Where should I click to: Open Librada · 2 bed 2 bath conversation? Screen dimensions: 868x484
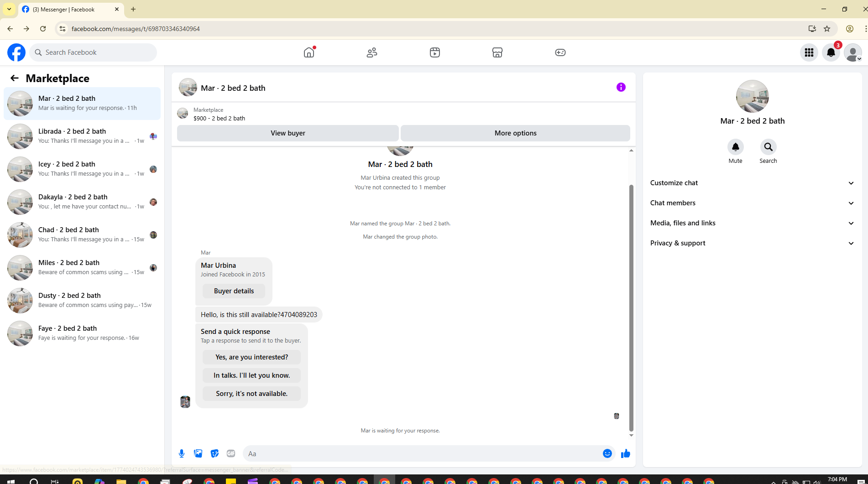(82, 136)
